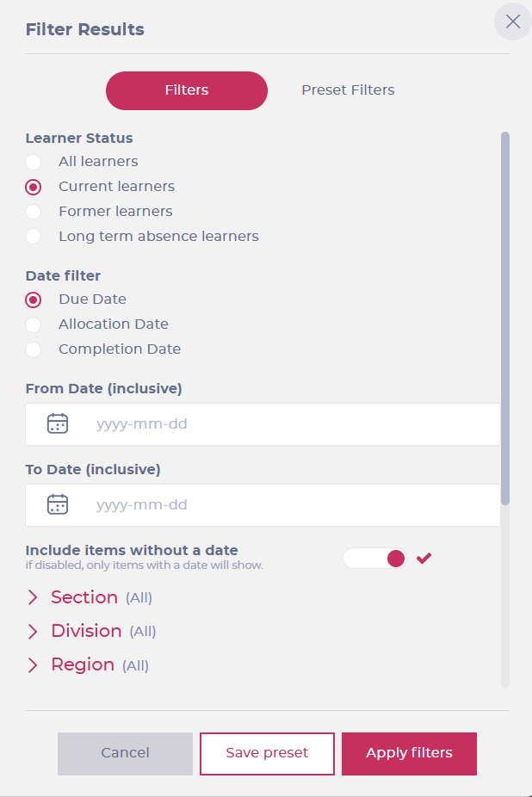This screenshot has height=797, width=532.
Task: Toggle Include items without a date
Action: point(375,558)
